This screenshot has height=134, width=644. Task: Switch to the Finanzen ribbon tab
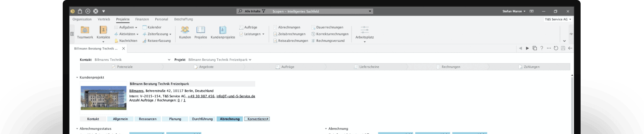[x=142, y=19]
